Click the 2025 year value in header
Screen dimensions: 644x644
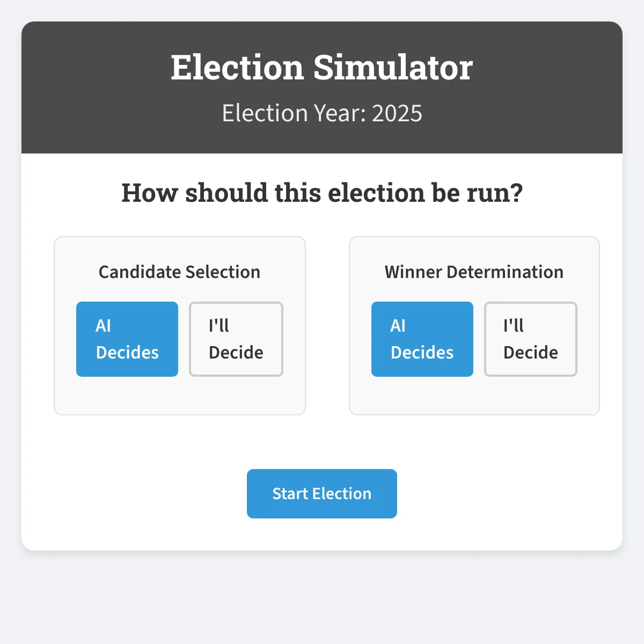(x=397, y=113)
